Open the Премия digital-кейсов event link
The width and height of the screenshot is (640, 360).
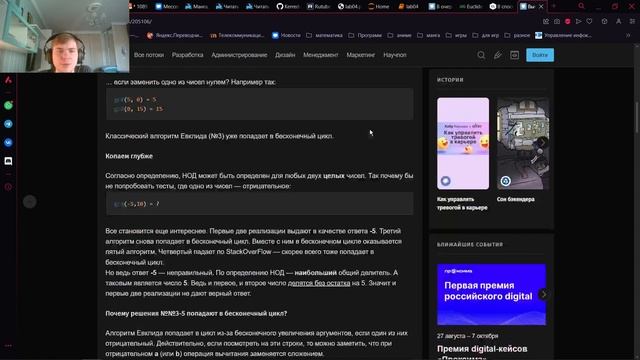(482, 353)
